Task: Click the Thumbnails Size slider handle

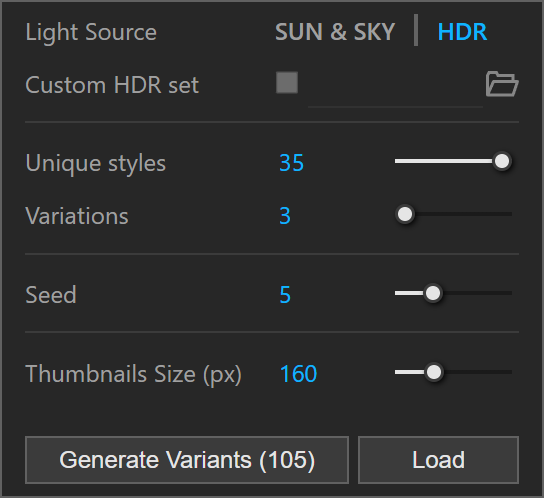Action: point(433,372)
